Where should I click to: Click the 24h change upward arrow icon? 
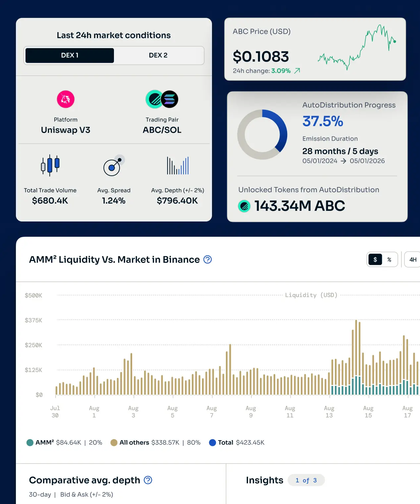pyautogui.click(x=297, y=71)
